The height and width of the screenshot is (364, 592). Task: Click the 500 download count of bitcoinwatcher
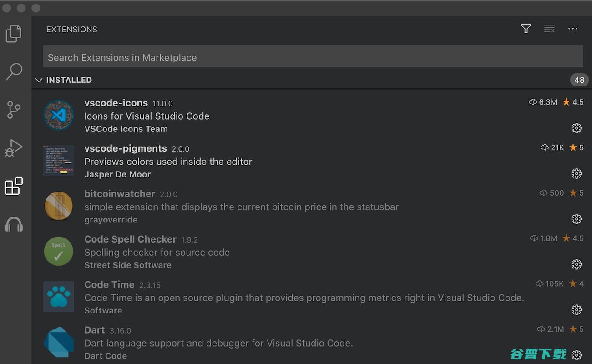[552, 193]
